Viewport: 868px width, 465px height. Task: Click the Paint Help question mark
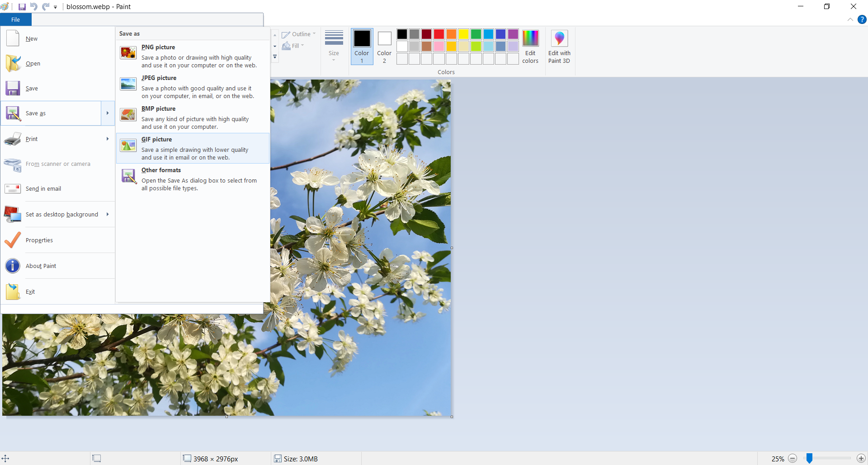862,19
